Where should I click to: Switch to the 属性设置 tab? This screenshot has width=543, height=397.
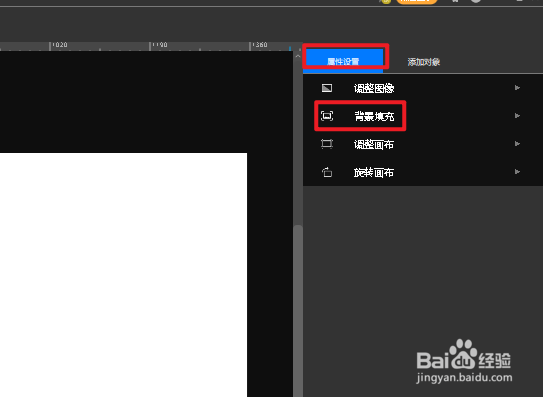point(343,61)
